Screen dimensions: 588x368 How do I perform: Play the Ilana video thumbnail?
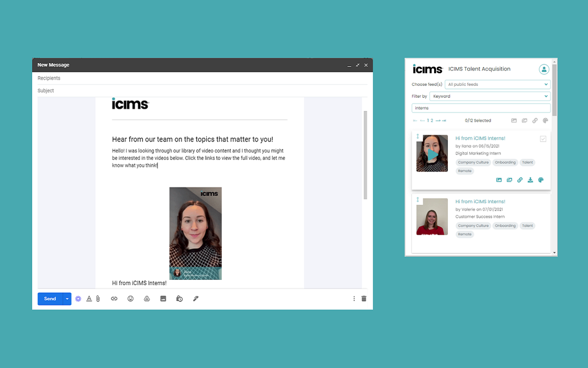[432, 154]
